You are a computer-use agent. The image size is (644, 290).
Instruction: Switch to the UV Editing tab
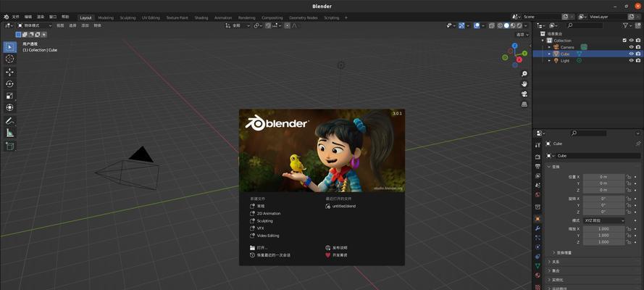tap(151, 17)
